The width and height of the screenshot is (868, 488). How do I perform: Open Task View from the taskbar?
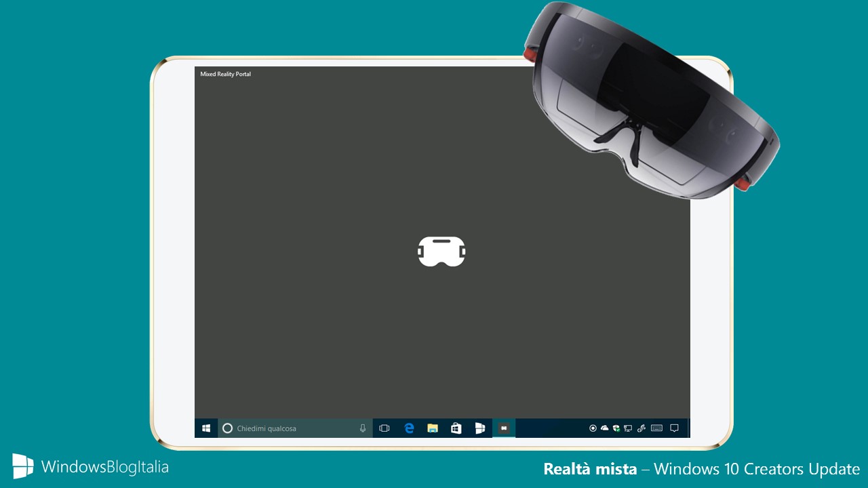pos(384,428)
